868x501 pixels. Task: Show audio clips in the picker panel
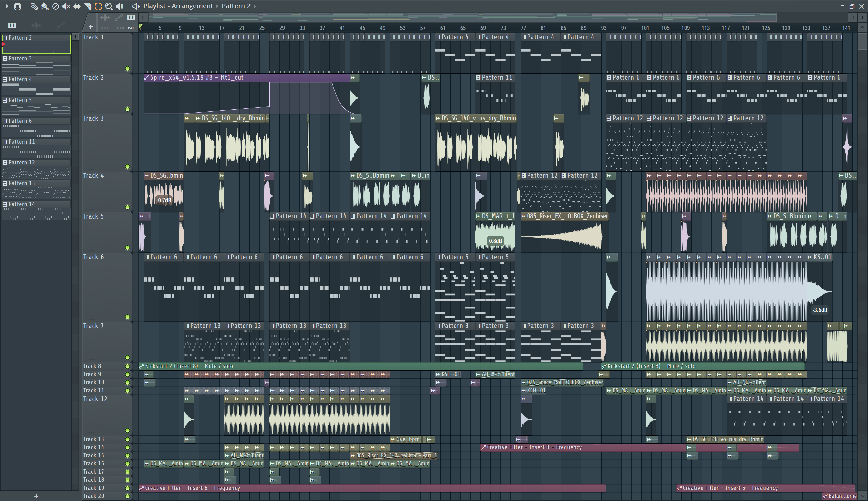click(x=36, y=25)
